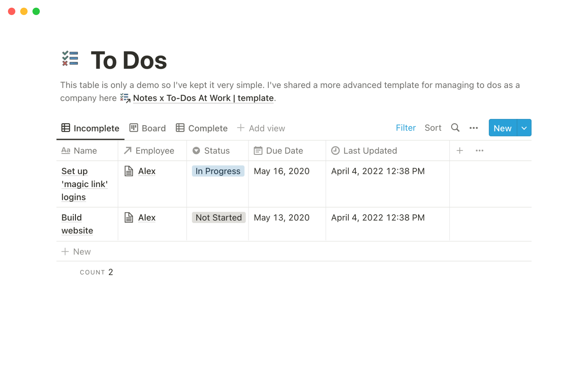Click the blue New button

coord(502,128)
